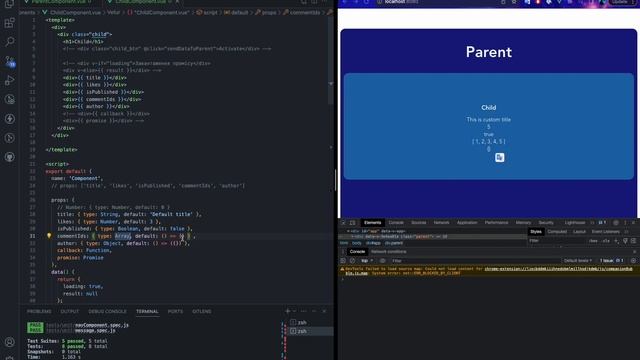Click the 'Array' type on line 31

click(122, 236)
